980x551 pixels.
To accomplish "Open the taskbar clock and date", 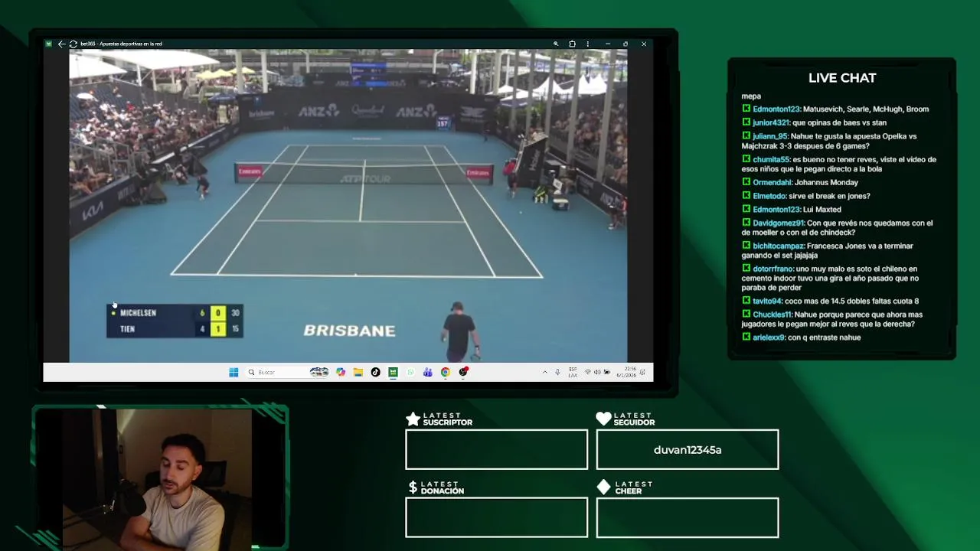I will pos(626,372).
